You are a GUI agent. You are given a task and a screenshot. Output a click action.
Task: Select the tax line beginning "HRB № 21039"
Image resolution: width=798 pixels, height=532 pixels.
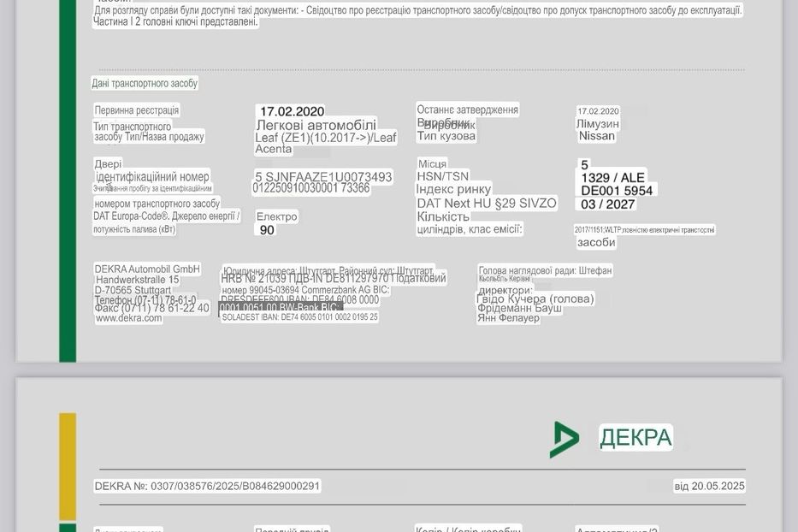(334, 279)
